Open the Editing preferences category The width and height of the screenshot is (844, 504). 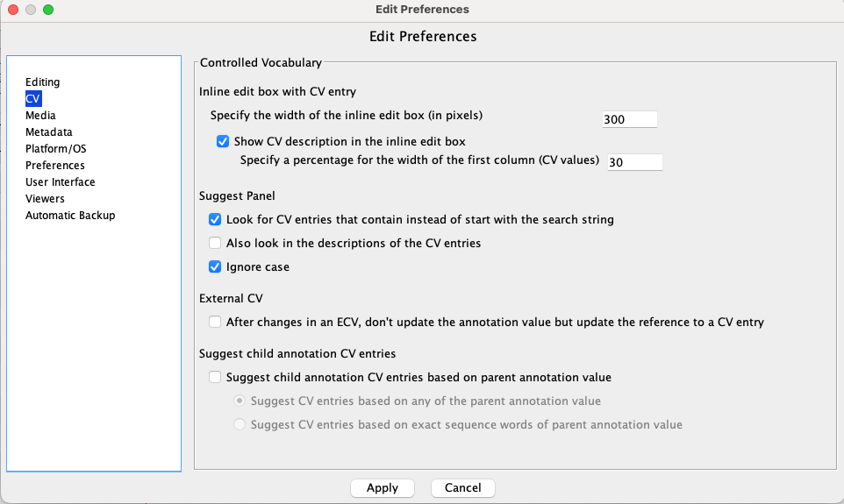42,82
